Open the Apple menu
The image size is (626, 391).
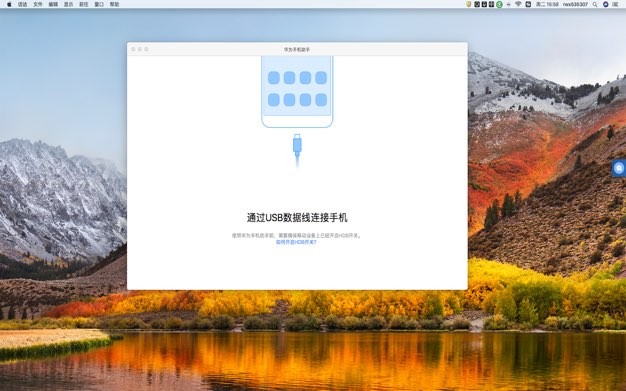[9, 4]
